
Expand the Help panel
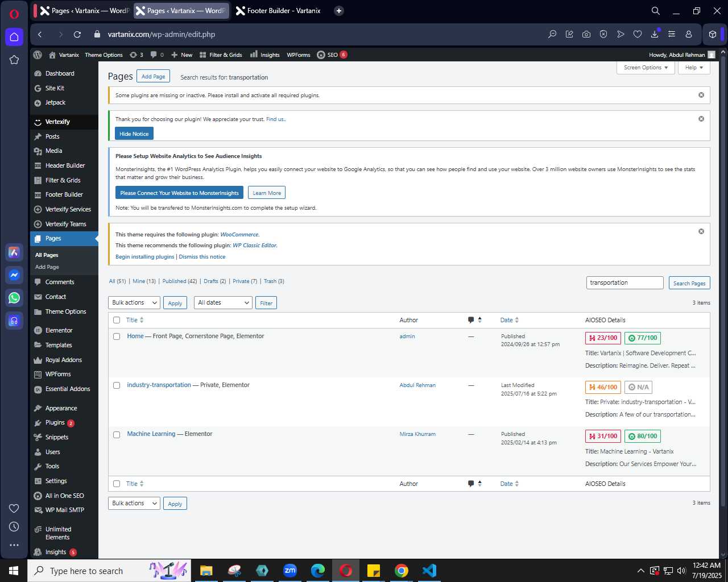(x=694, y=68)
